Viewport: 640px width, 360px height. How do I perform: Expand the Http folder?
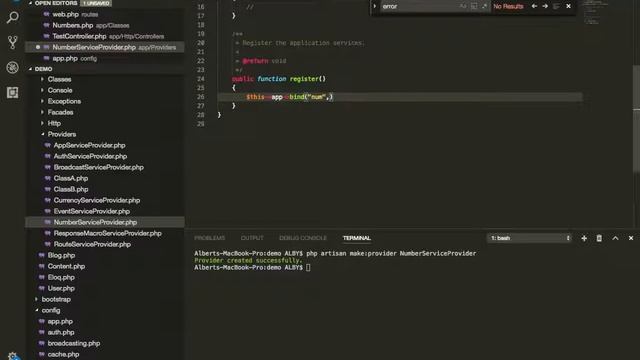pyautogui.click(x=54, y=123)
